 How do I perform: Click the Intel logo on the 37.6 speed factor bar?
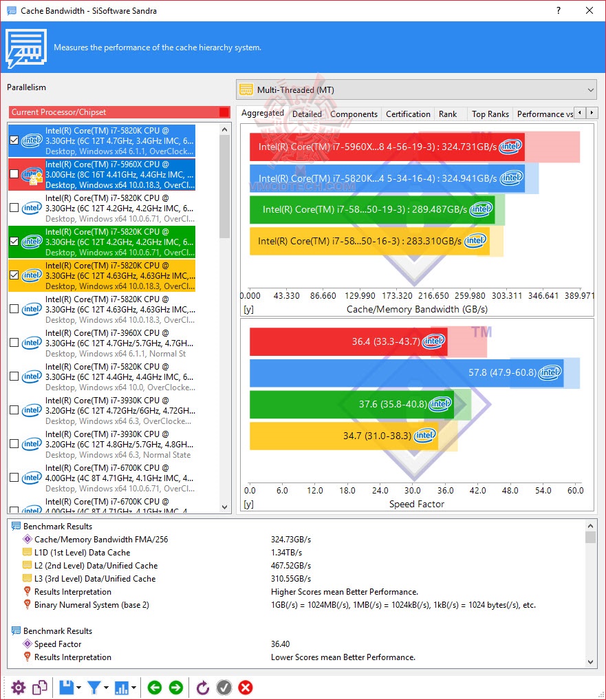point(440,404)
